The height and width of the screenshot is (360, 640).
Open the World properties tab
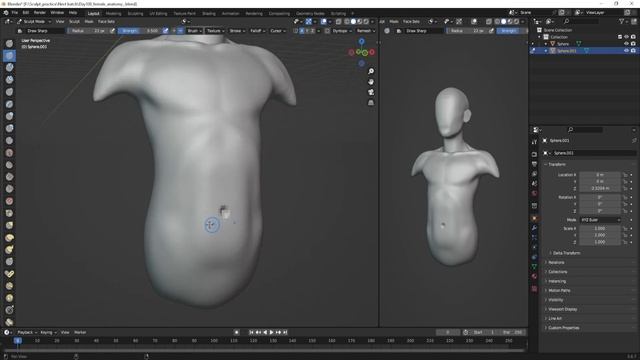(x=534, y=193)
